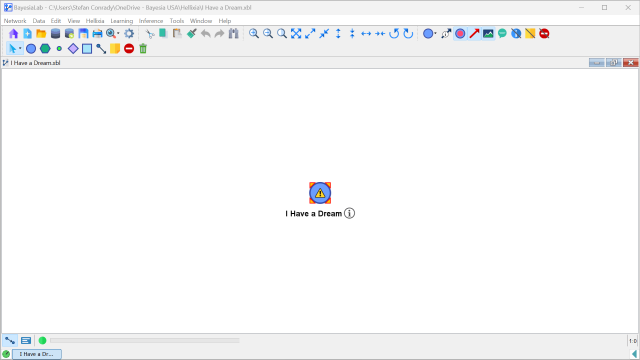Switch to the I Have a Dr... window tab
This screenshot has width=640, height=360.
(x=37, y=354)
